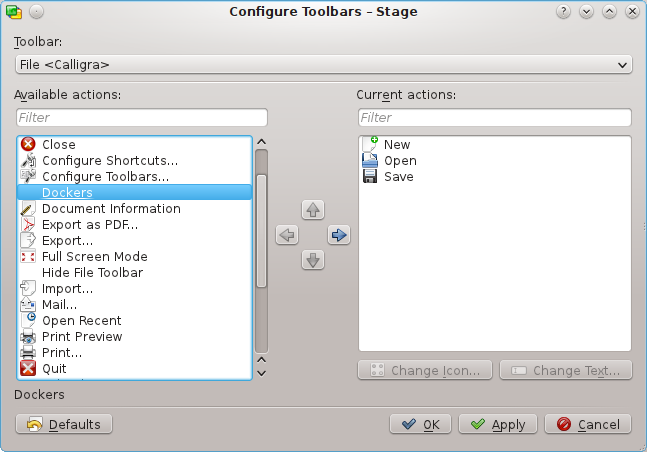Open the Toolbar selection dropdown
The image size is (647, 452).
click(x=324, y=65)
